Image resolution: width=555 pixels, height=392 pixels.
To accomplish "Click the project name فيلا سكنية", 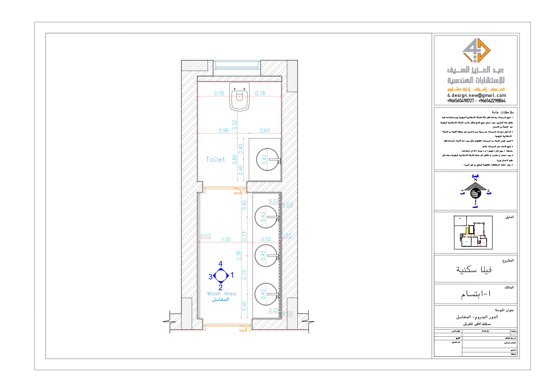I will click(x=474, y=270).
